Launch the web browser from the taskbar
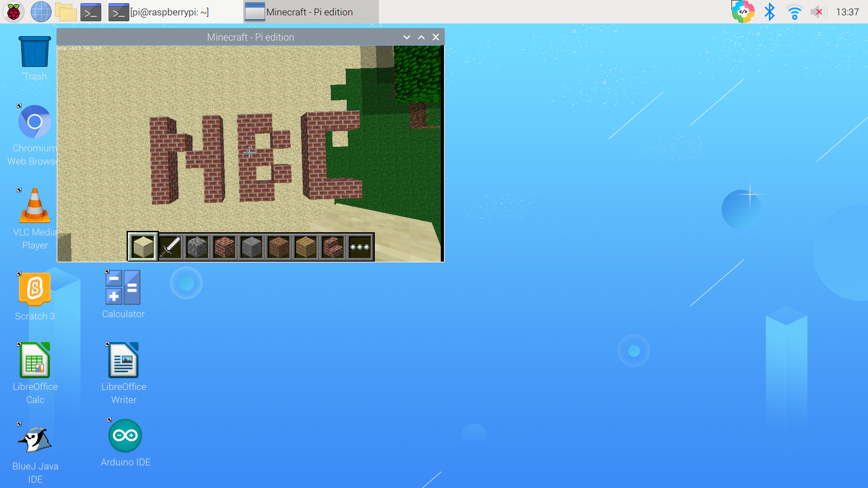The image size is (868, 488). point(41,12)
